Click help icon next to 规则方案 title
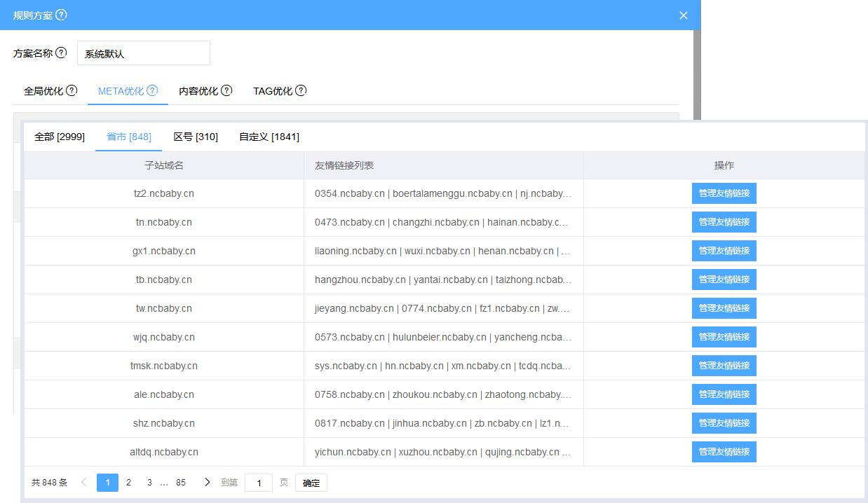The image size is (868, 503). [x=62, y=15]
